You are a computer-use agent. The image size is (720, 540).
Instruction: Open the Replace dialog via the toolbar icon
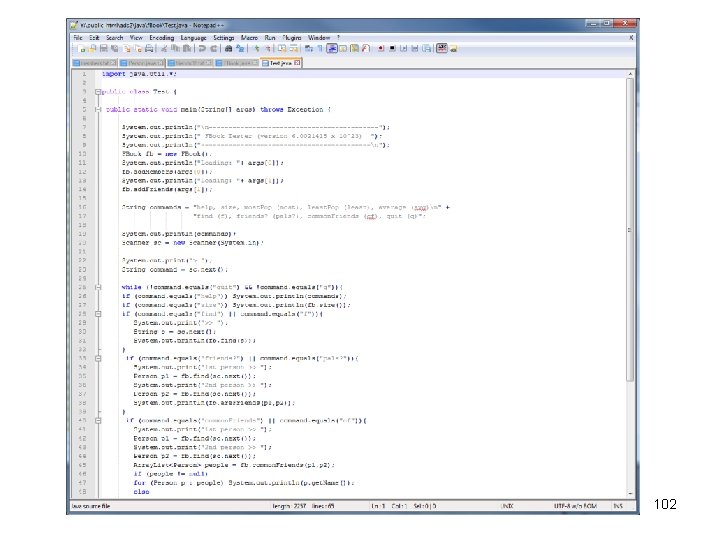tap(240, 48)
